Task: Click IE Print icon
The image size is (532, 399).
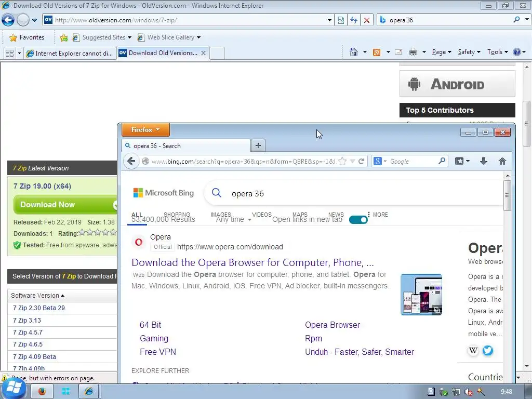Action: coord(413,52)
